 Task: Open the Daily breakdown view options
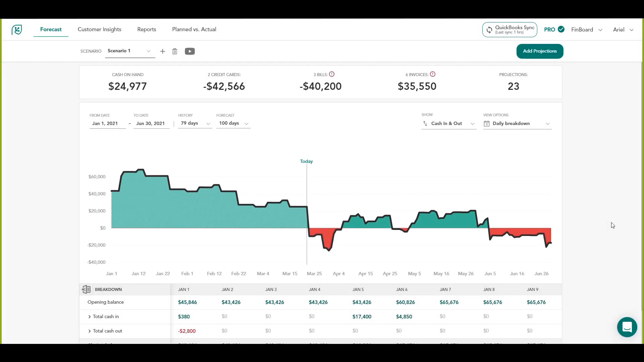point(517,123)
